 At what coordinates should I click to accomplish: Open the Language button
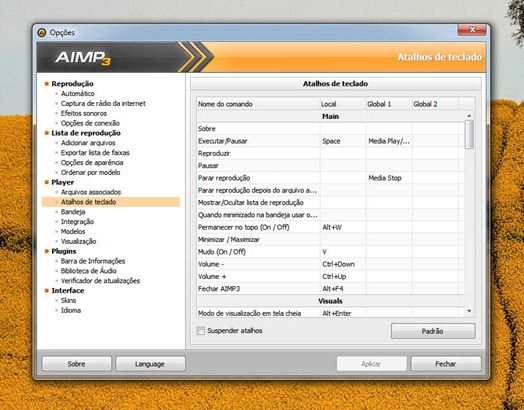point(150,364)
